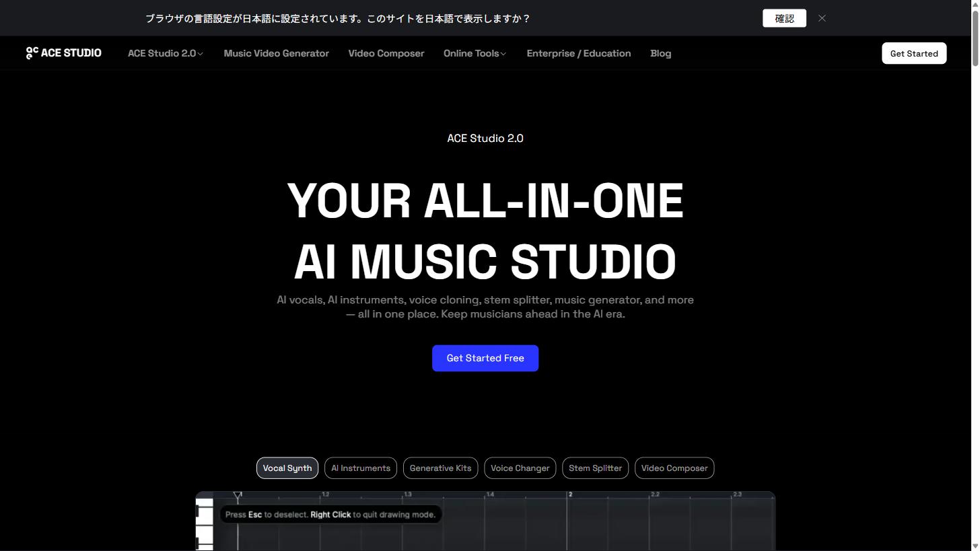Close the language notification banner
980x551 pixels.
(x=822, y=18)
